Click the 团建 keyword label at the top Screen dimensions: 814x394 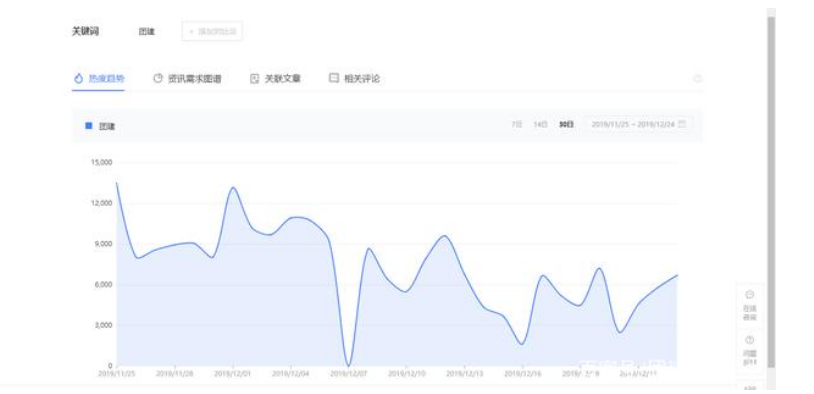[x=146, y=32]
